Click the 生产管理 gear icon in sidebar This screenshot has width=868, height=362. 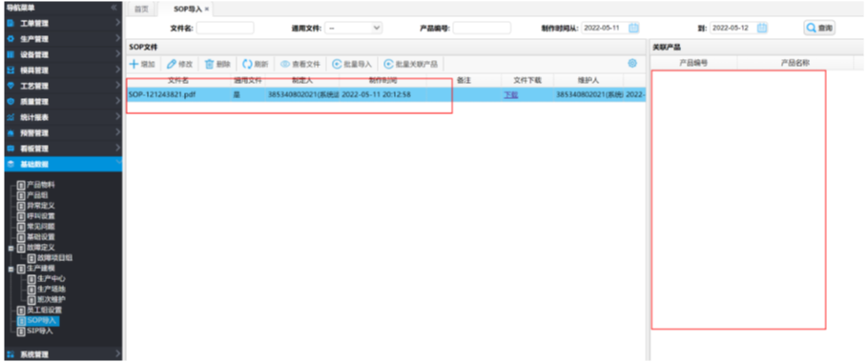[x=10, y=39]
